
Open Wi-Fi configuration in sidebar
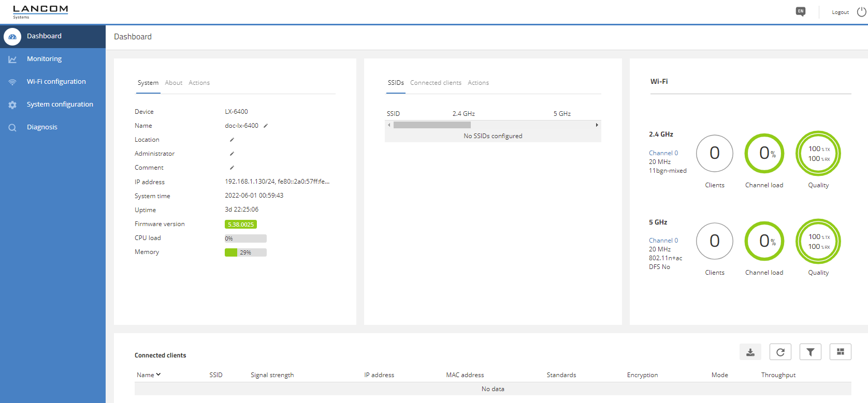pos(56,82)
